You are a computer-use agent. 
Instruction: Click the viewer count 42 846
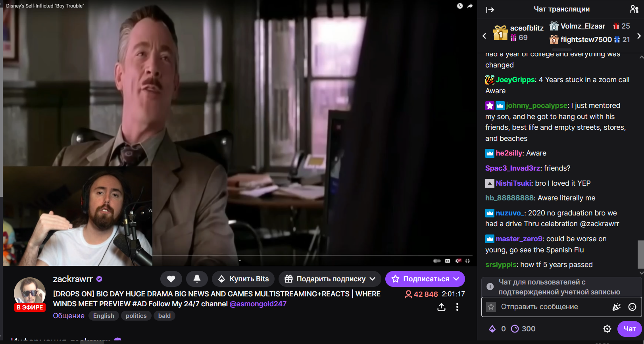point(421,294)
